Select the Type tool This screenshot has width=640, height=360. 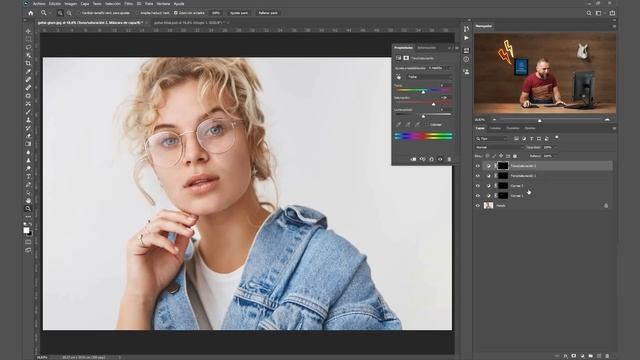28,176
